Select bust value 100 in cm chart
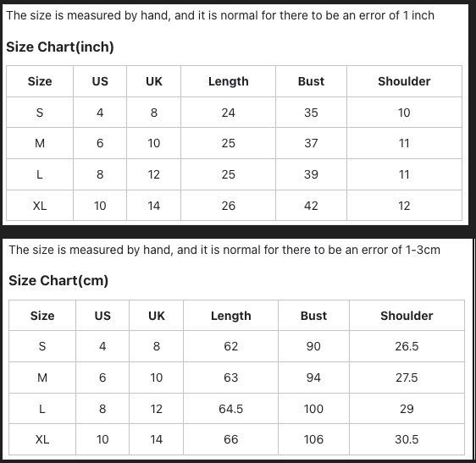This screenshot has width=476, height=463. pos(313,409)
